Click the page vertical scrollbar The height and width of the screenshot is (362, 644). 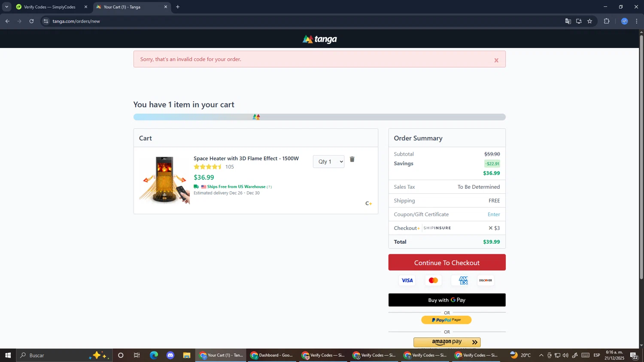click(641, 157)
